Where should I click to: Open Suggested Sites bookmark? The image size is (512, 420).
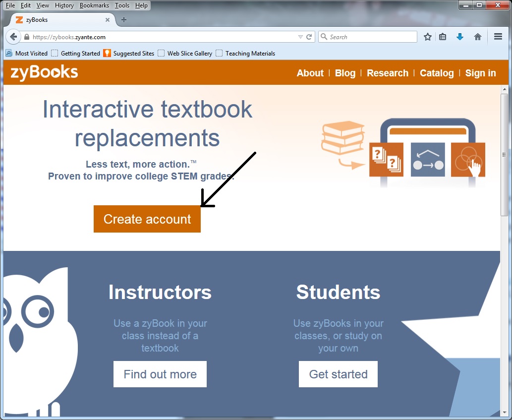tap(129, 53)
